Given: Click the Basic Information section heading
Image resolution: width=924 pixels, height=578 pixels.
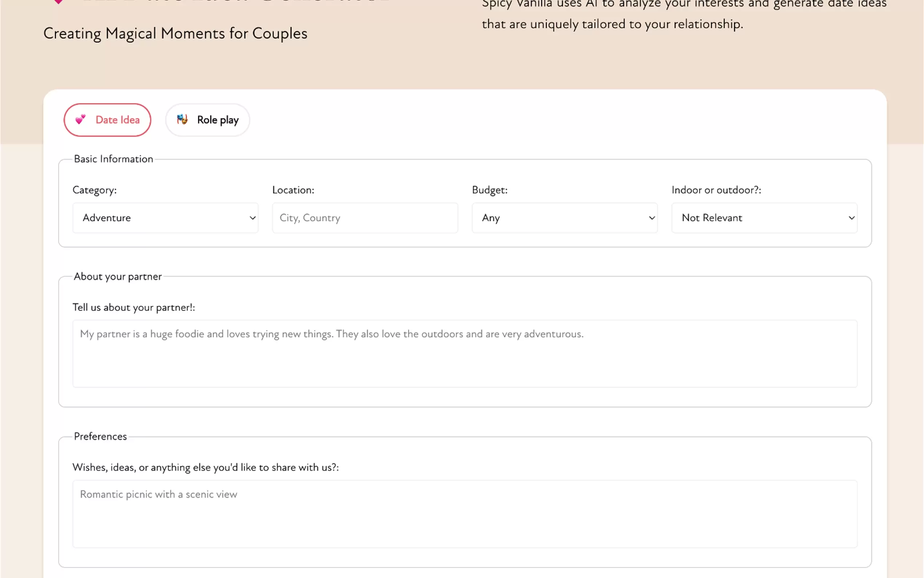Looking at the screenshot, I should pos(113,159).
